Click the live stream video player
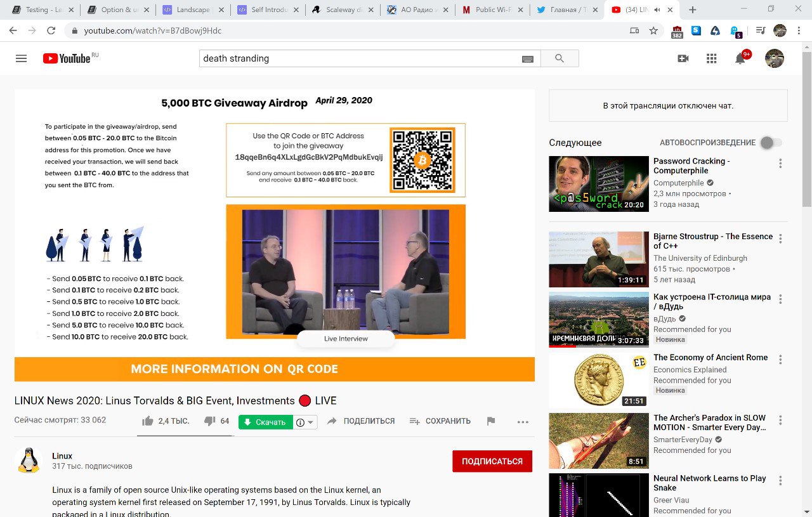Screen dimensions: 812x517 click(x=275, y=235)
